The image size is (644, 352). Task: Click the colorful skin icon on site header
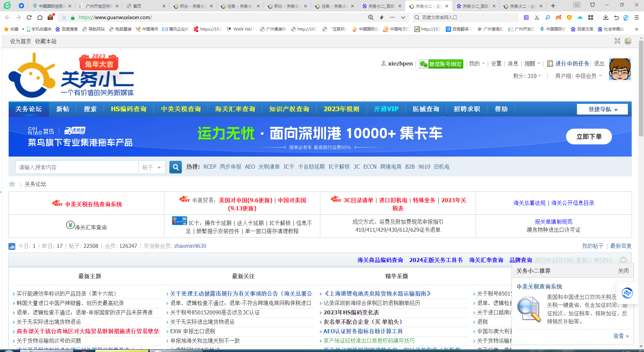tap(628, 41)
